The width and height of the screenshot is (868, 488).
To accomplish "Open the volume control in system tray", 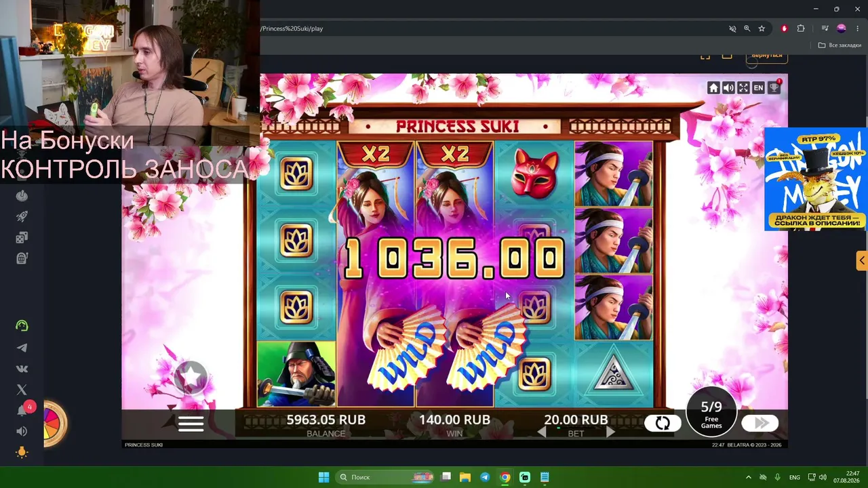I will (x=823, y=477).
